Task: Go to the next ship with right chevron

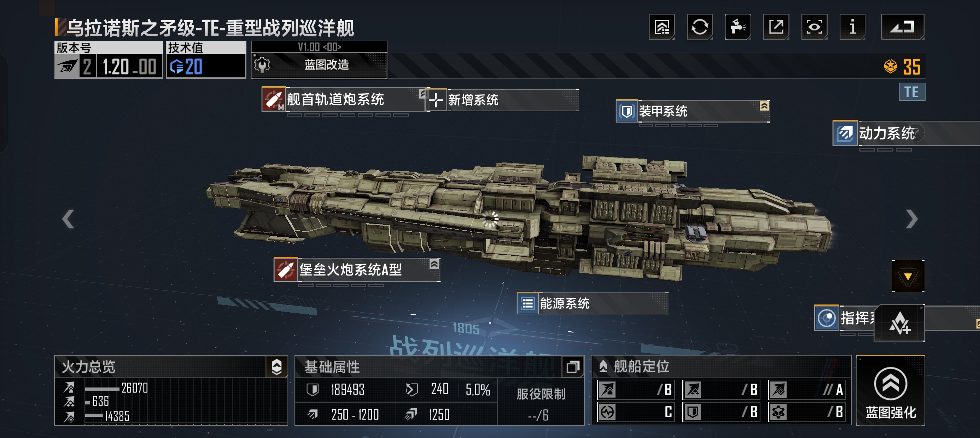Action: coord(912,219)
